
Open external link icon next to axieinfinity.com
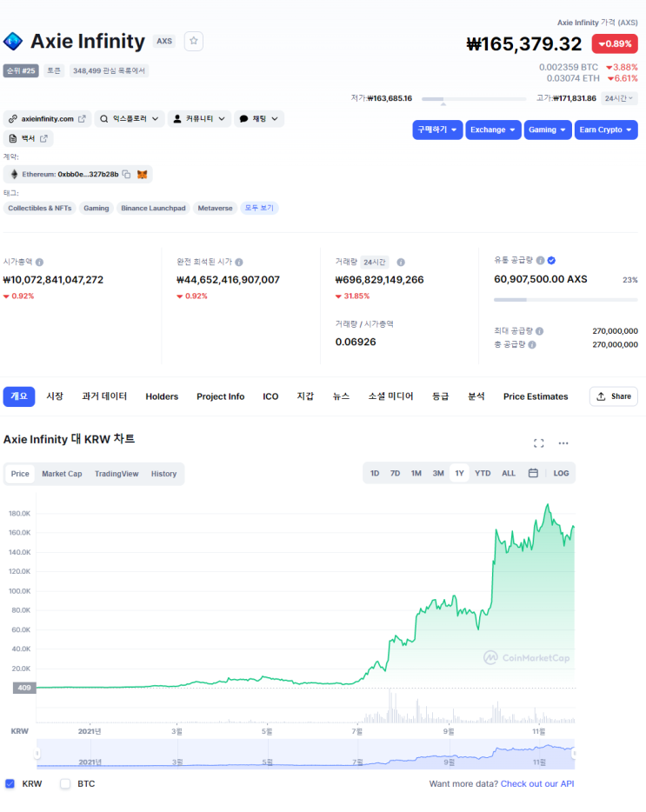click(x=82, y=118)
